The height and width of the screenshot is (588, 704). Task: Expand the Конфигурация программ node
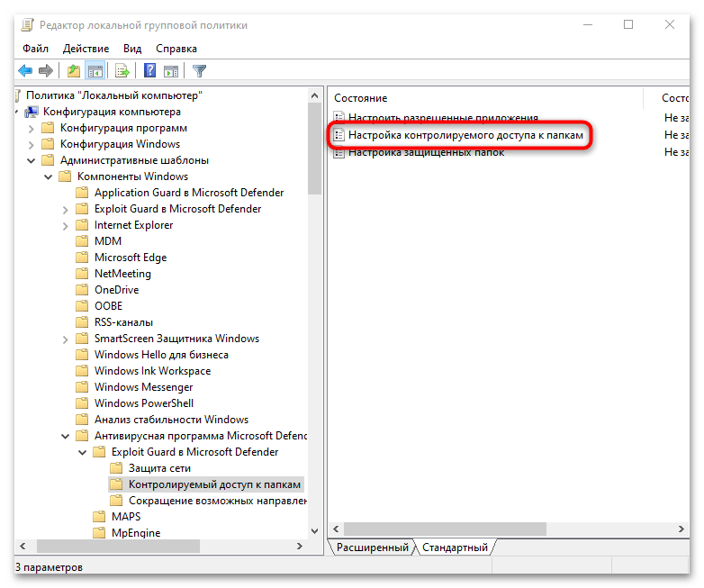[x=31, y=129]
